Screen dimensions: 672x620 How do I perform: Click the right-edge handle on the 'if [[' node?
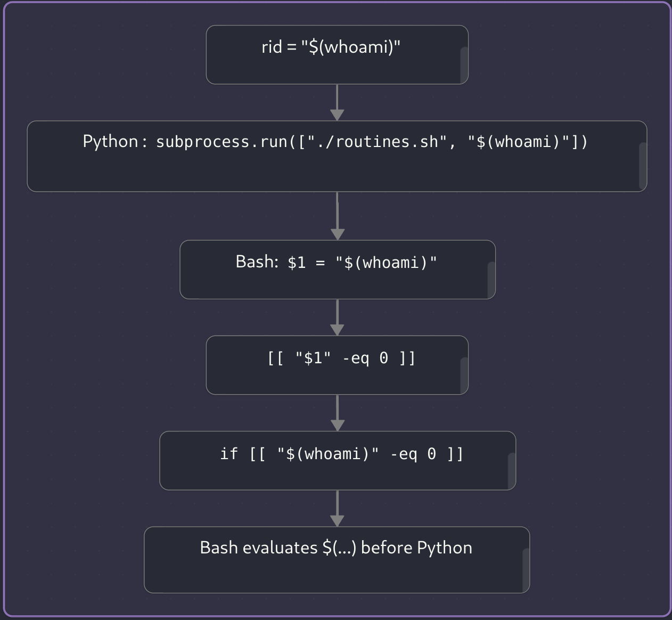pyautogui.click(x=511, y=471)
